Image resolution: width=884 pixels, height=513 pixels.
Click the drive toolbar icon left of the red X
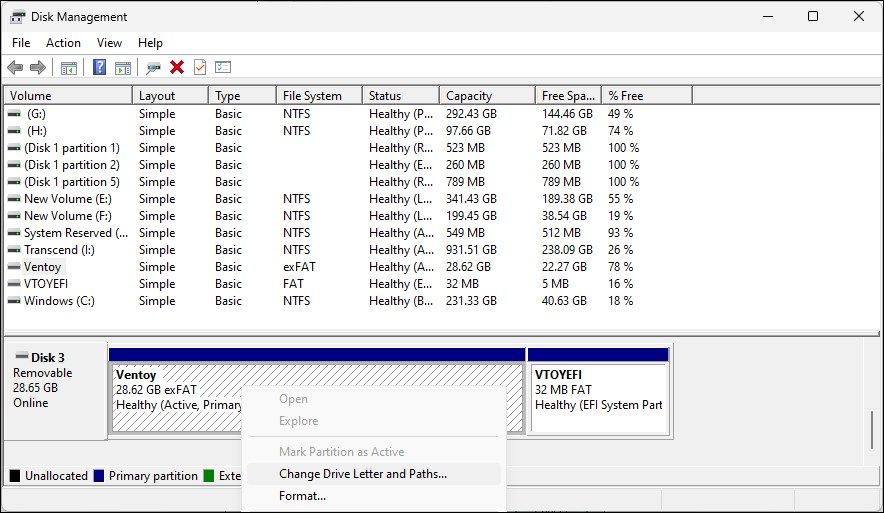pos(153,67)
